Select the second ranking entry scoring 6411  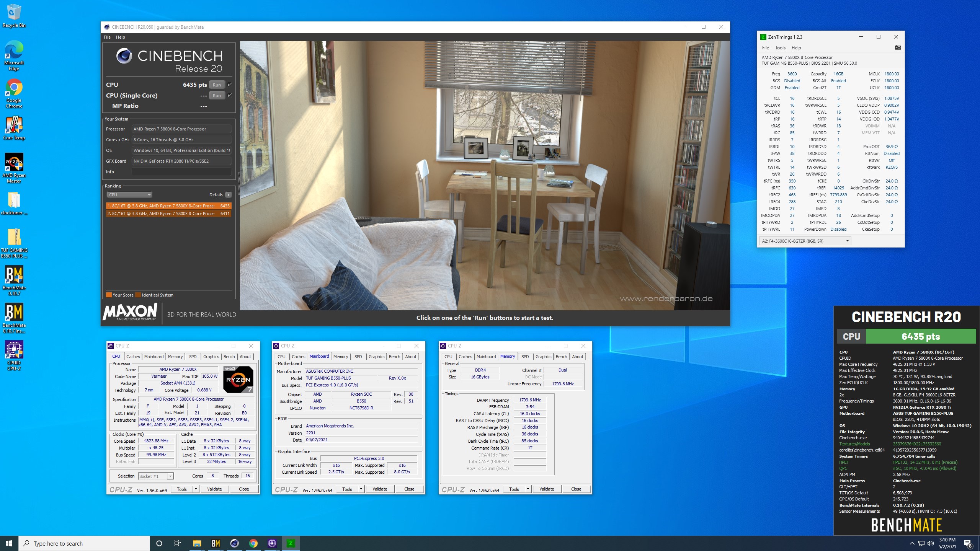[x=168, y=214]
